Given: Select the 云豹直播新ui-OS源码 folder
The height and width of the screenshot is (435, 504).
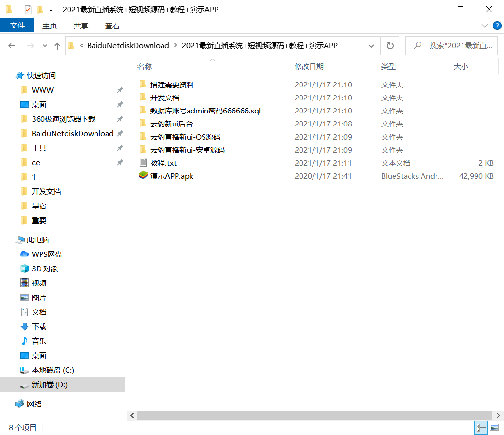Looking at the screenshot, I should tap(185, 137).
